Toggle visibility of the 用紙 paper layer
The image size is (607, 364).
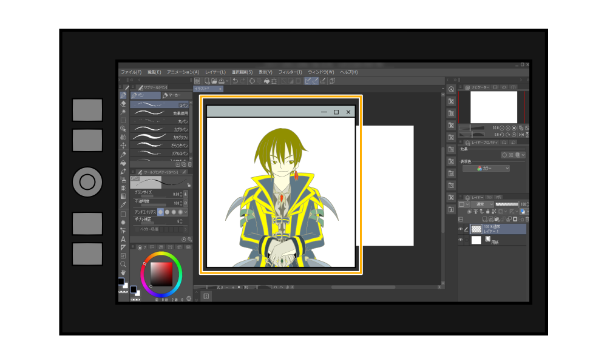(x=461, y=240)
